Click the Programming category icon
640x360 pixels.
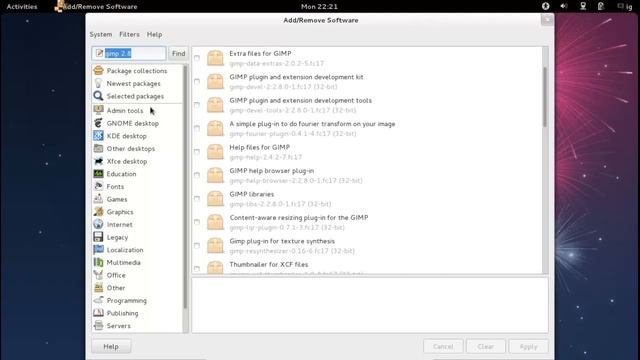click(x=98, y=300)
